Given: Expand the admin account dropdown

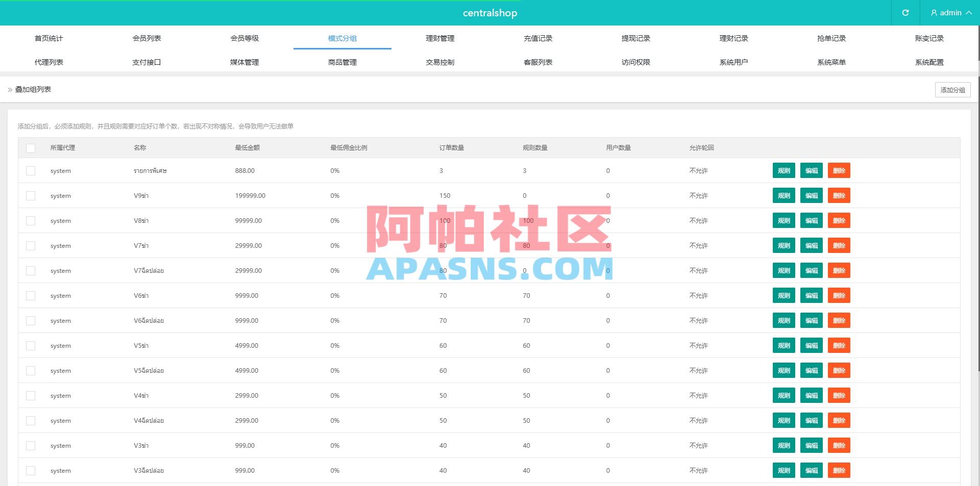Looking at the screenshot, I should click(968, 13).
